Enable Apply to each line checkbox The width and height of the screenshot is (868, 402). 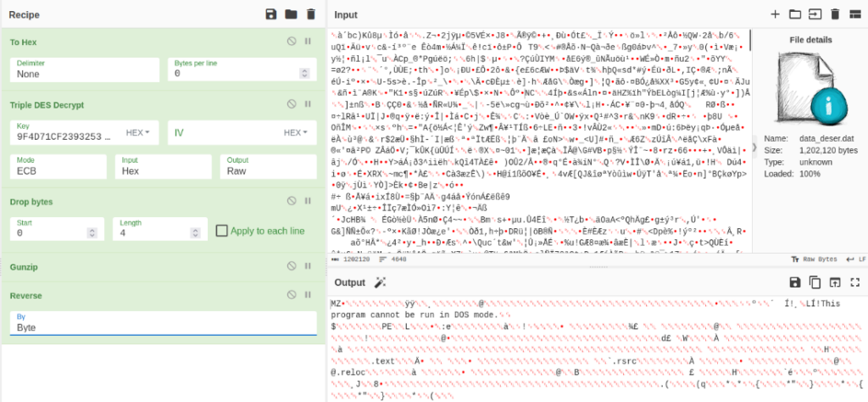tap(221, 231)
